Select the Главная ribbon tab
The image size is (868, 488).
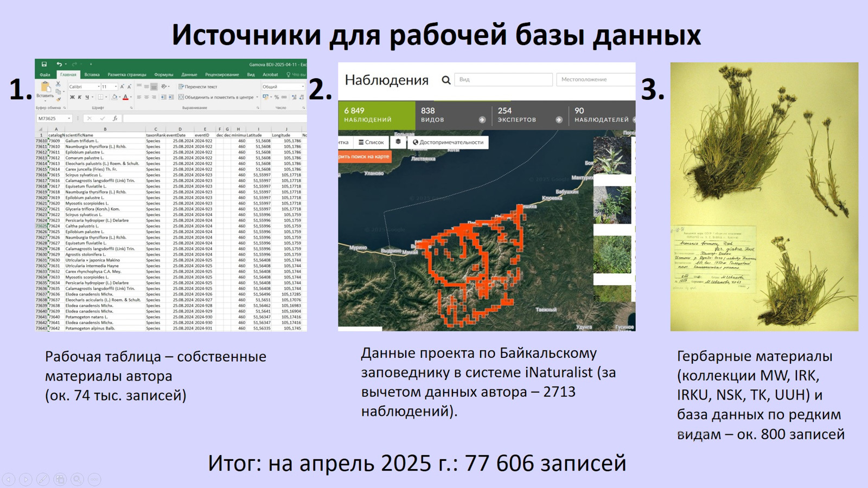point(68,75)
